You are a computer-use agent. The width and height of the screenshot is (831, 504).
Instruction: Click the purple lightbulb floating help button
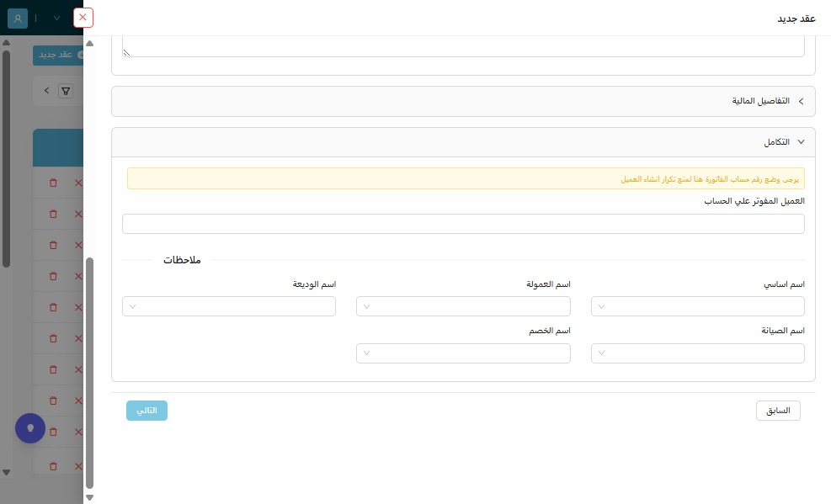click(30, 428)
